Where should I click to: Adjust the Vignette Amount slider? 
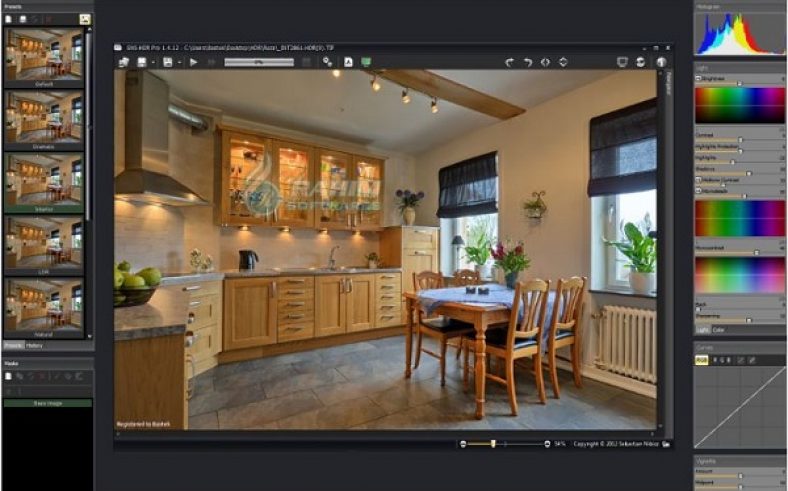tap(740, 476)
